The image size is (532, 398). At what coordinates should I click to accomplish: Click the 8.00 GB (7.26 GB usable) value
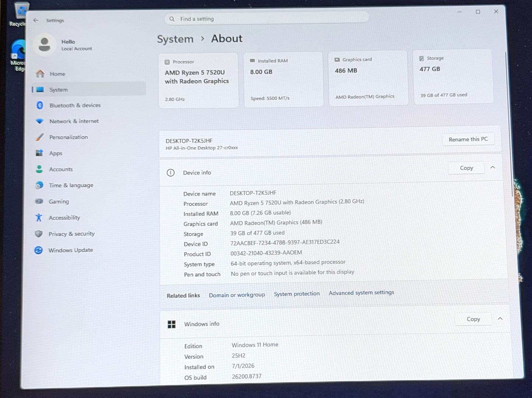[260, 213]
